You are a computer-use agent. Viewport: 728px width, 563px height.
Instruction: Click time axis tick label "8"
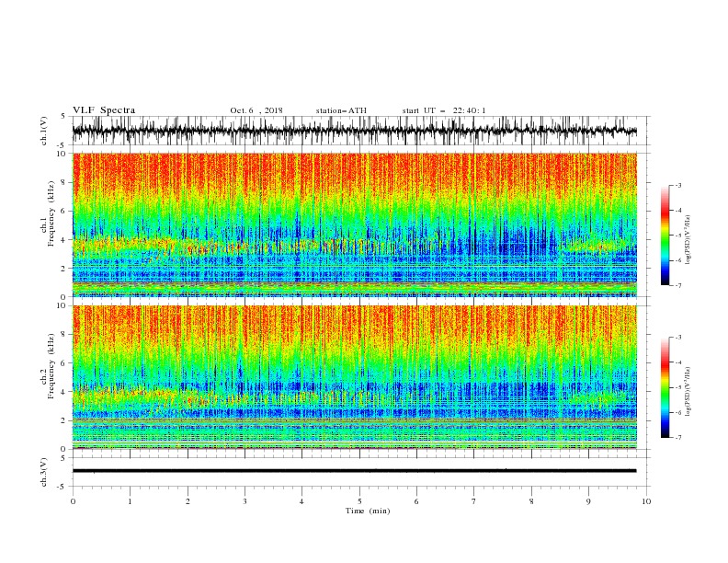[531, 501]
